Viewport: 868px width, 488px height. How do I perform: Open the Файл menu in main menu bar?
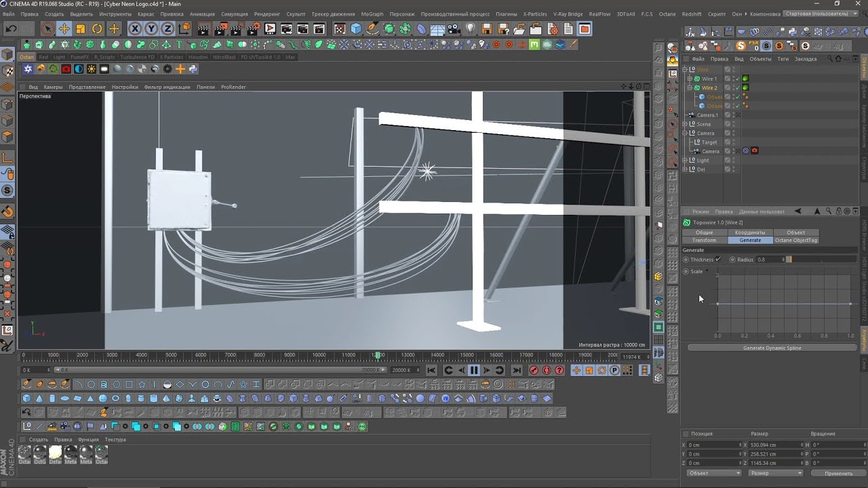pyautogui.click(x=8, y=14)
